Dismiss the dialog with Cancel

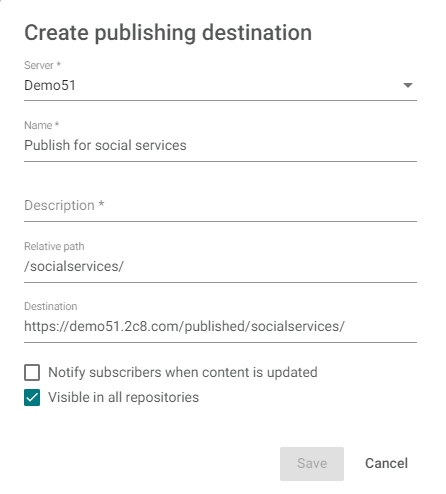coord(386,464)
